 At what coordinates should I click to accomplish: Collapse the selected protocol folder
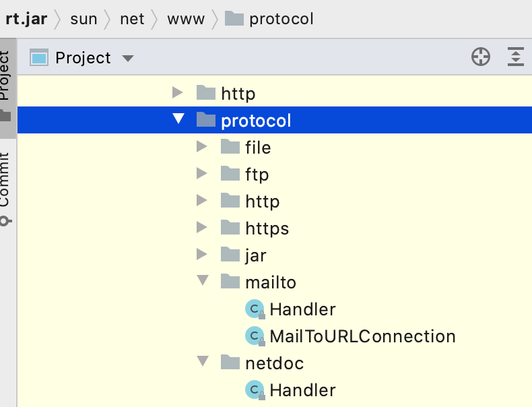pos(178,119)
